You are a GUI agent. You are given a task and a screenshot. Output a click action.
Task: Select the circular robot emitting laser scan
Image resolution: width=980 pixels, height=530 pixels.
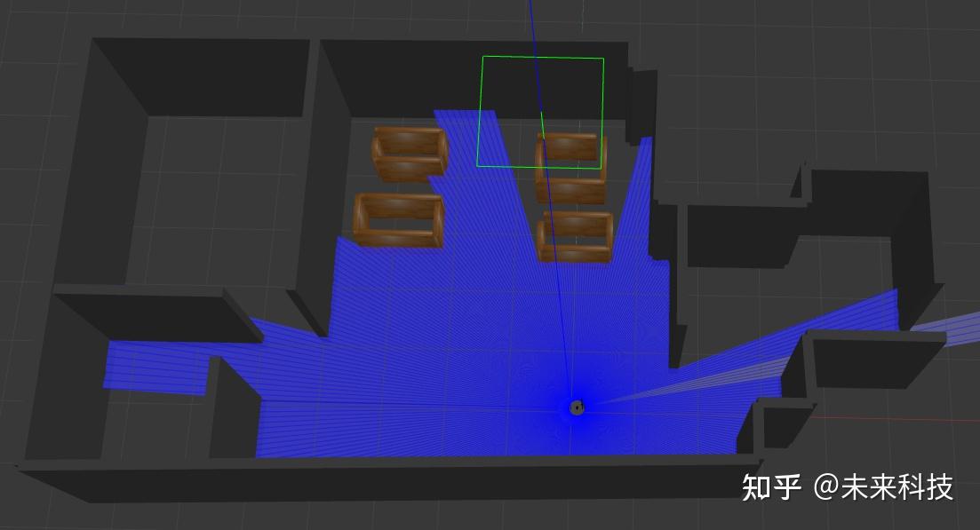577,407
